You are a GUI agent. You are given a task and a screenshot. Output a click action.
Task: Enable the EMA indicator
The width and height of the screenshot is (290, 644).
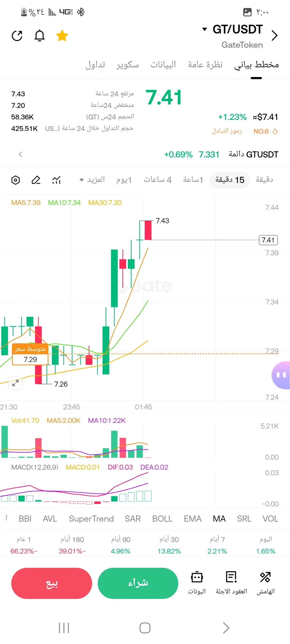193,519
